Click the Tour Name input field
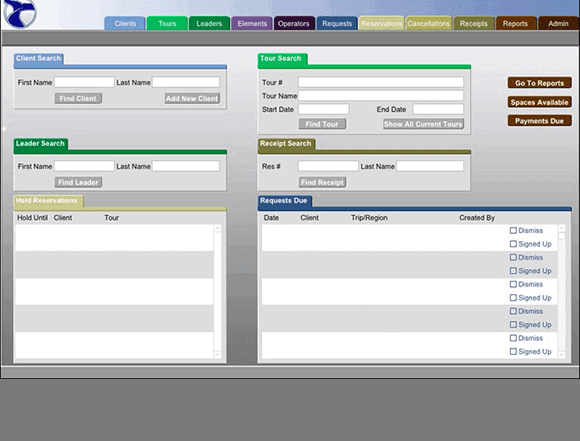580x441 pixels. 381,96
